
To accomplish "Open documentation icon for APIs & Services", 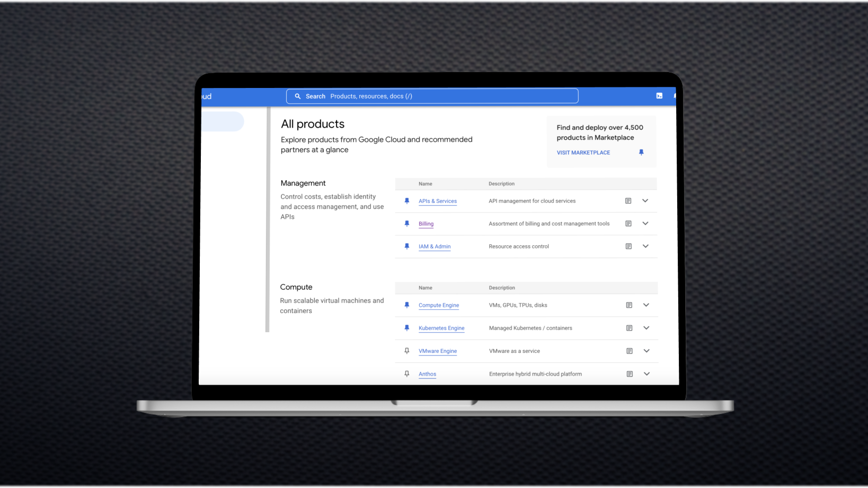I will click(628, 201).
